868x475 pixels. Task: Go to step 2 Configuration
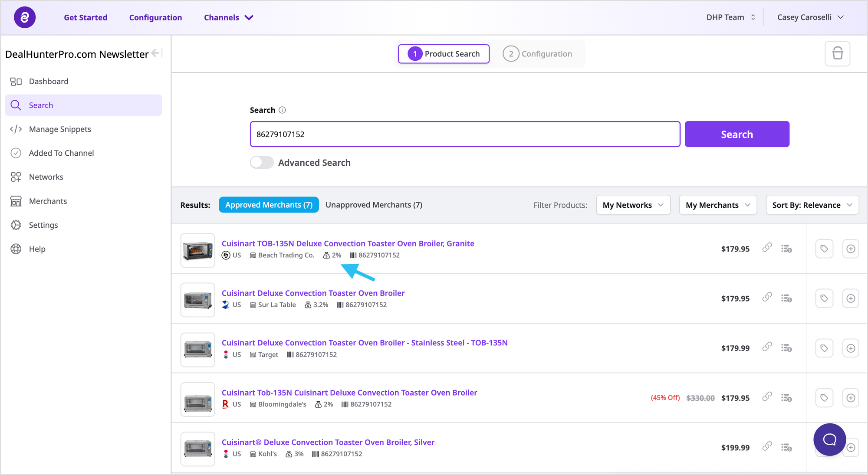click(537, 54)
